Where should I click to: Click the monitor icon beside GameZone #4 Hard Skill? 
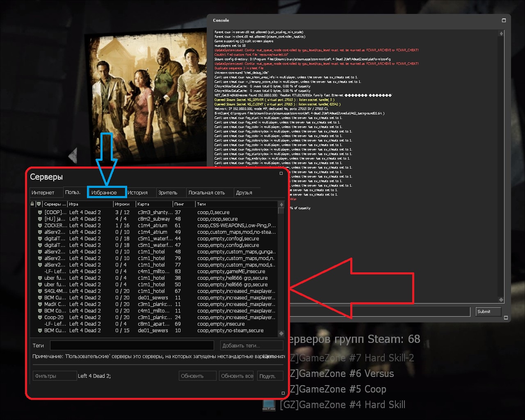pyautogui.click(x=269, y=405)
